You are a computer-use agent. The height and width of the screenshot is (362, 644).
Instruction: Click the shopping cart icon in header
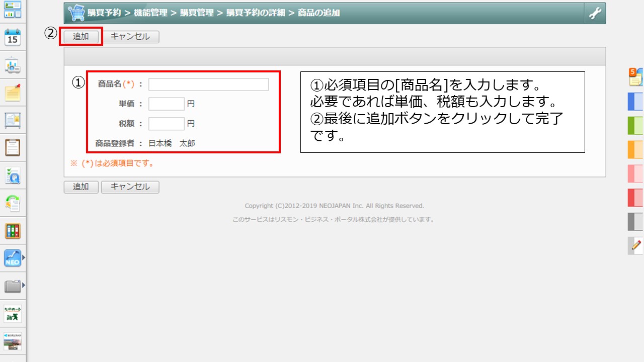point(76,13)
